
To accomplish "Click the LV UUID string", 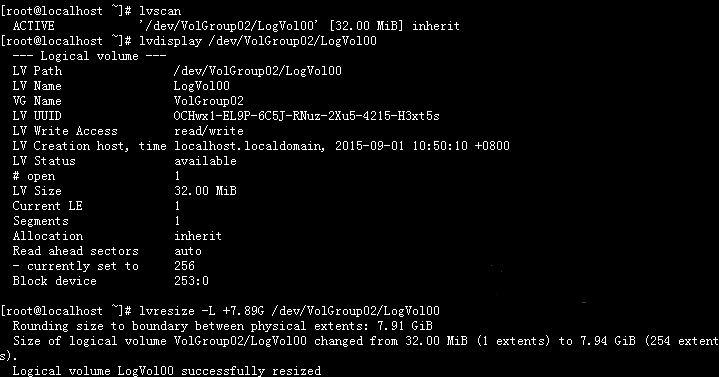I will coord(307,116).
